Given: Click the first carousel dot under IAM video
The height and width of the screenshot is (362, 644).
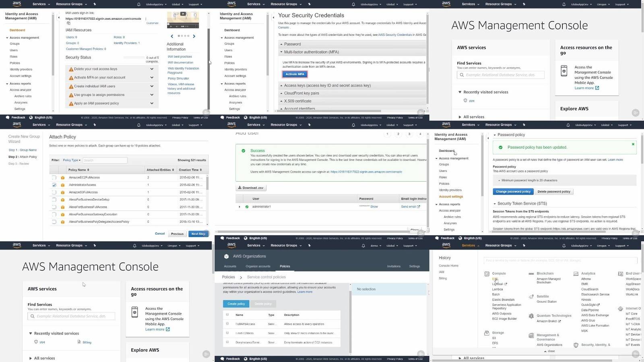Looking at the screenshot, I should pos(179,36).
